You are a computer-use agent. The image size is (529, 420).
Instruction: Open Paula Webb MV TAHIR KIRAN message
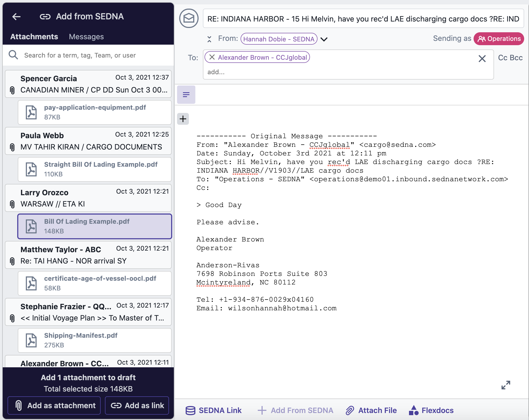88,141
